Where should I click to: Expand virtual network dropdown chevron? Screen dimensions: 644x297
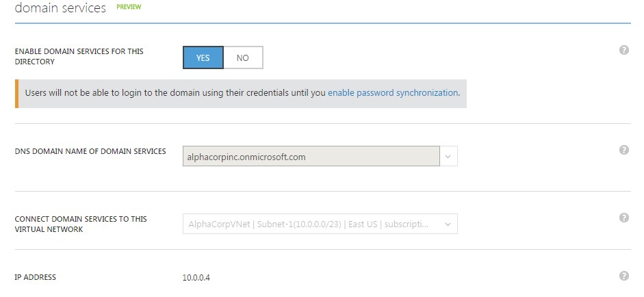[x=448, y=224]
